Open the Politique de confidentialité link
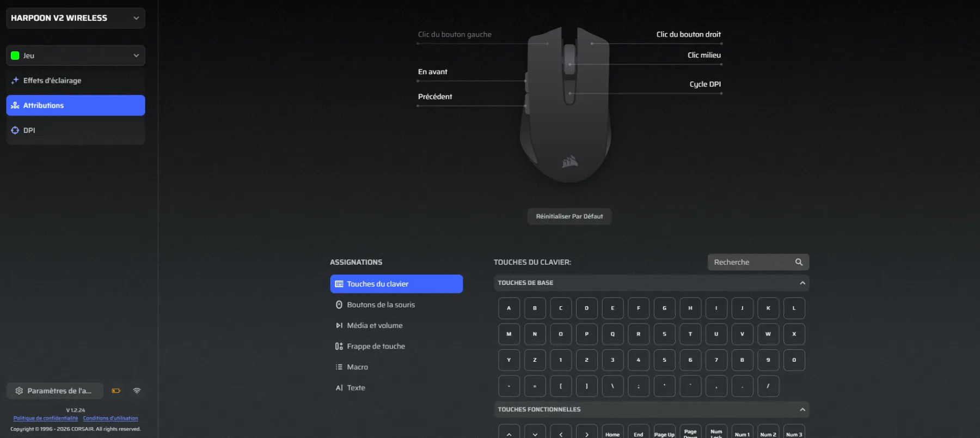Image resolution: width=980 pixels, height=438 pixels. (46, 418)
